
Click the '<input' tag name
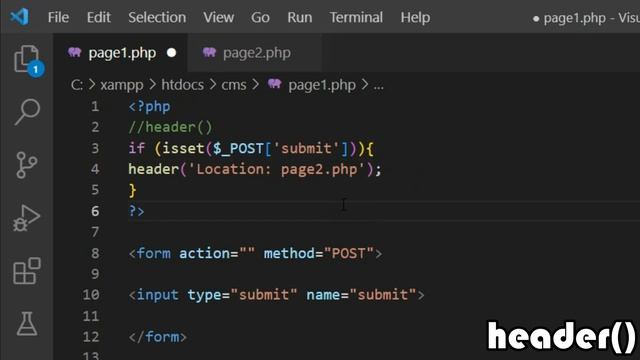(153, 295)
